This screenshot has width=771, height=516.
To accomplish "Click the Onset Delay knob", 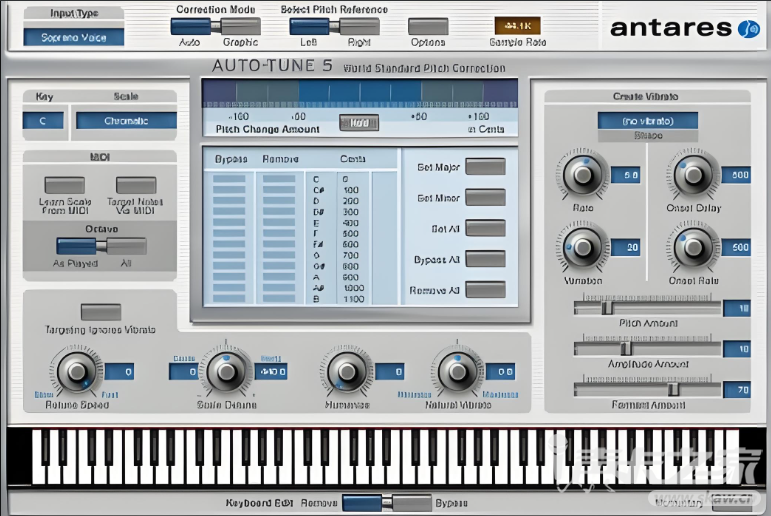I will 694,175.
